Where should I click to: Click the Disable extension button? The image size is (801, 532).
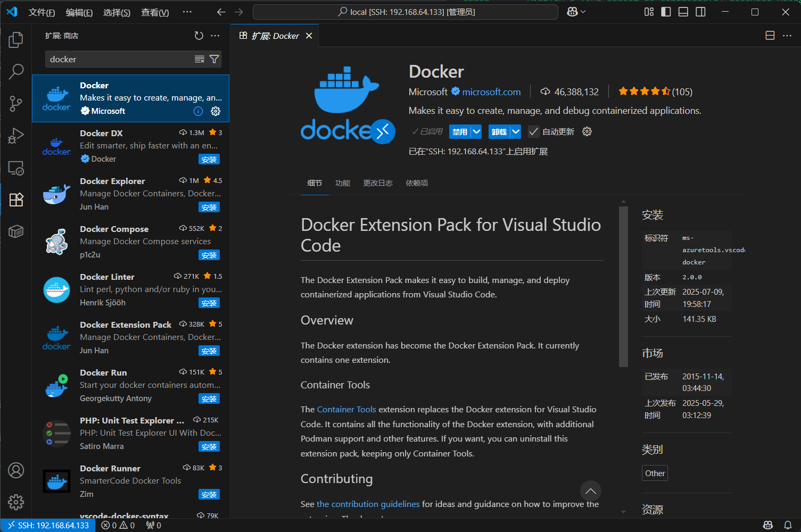pos(460,131)
